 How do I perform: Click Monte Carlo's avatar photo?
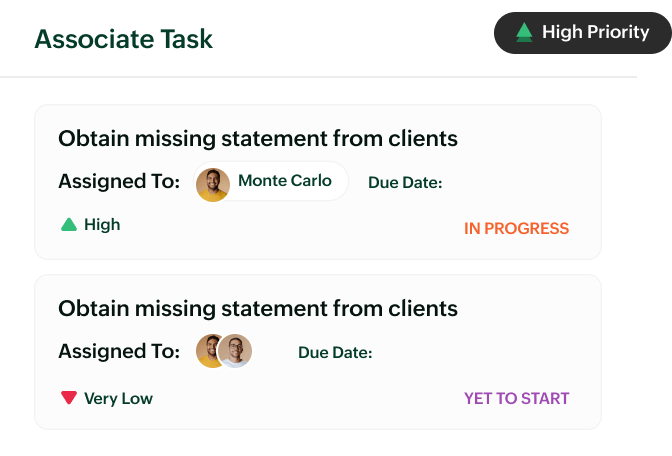coord(213,182)
